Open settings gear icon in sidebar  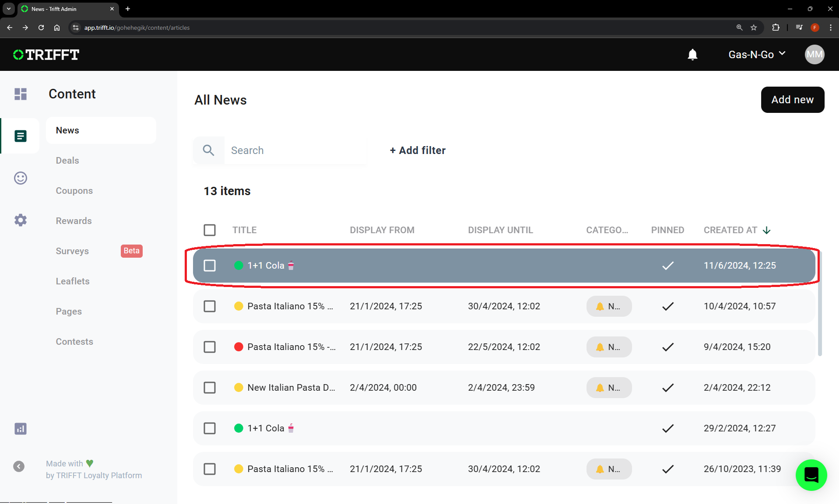(21, 220)
